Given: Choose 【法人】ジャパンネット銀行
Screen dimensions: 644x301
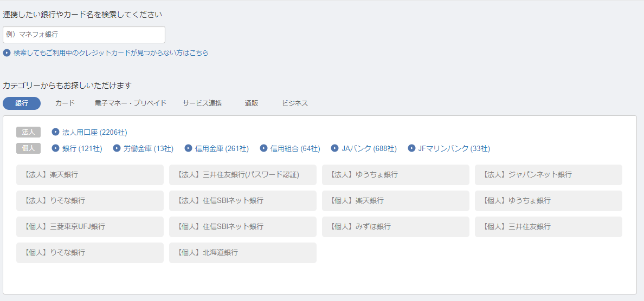Looking at the screenshot, I should click(548, 175).
